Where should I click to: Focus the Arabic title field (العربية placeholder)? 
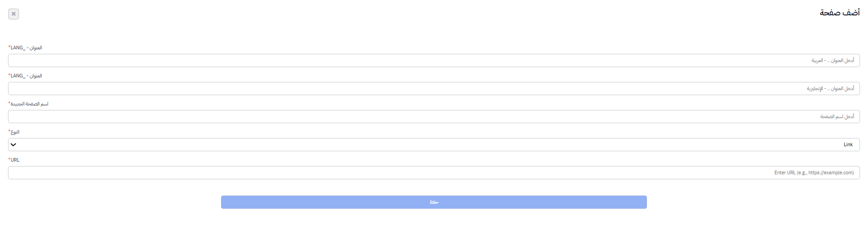click(x=434, y=60)
